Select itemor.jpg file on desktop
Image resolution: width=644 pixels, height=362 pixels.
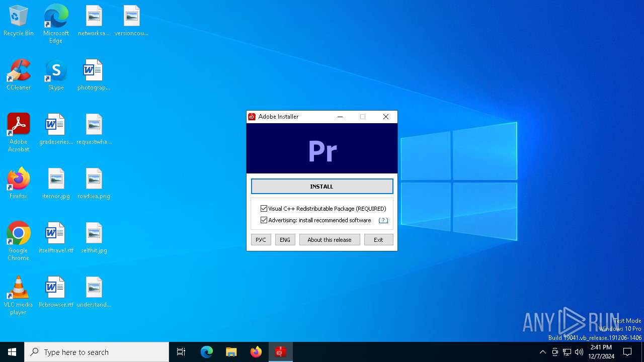click(56, 184)
